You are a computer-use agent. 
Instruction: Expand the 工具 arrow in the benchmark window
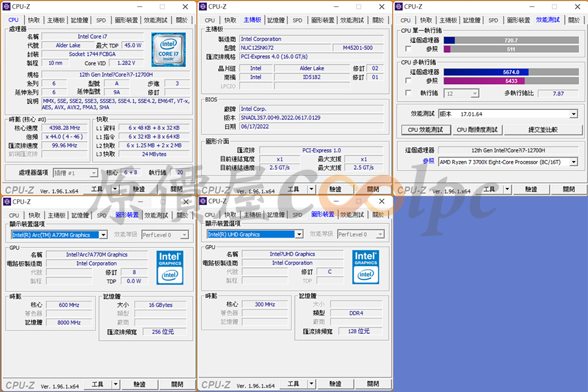[x=507, y=189]
